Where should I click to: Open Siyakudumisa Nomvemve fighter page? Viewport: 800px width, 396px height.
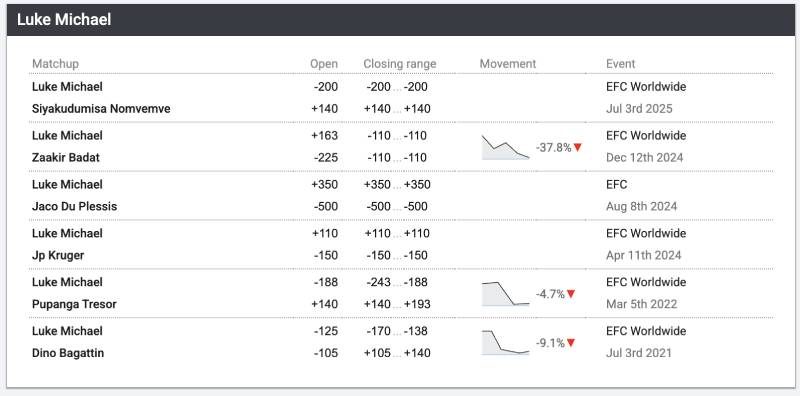tap(101, 109)
